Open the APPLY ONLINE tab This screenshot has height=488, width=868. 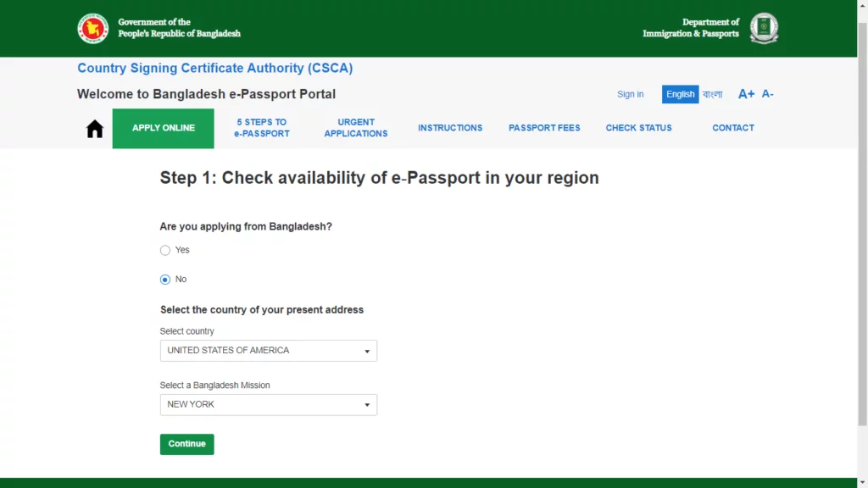164,128
